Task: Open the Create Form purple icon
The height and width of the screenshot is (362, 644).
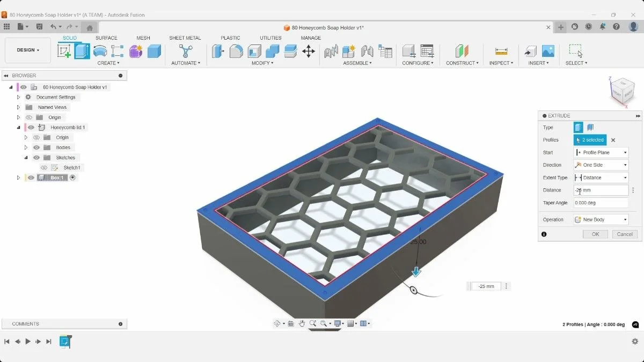Action: click(x=136, y=51)
